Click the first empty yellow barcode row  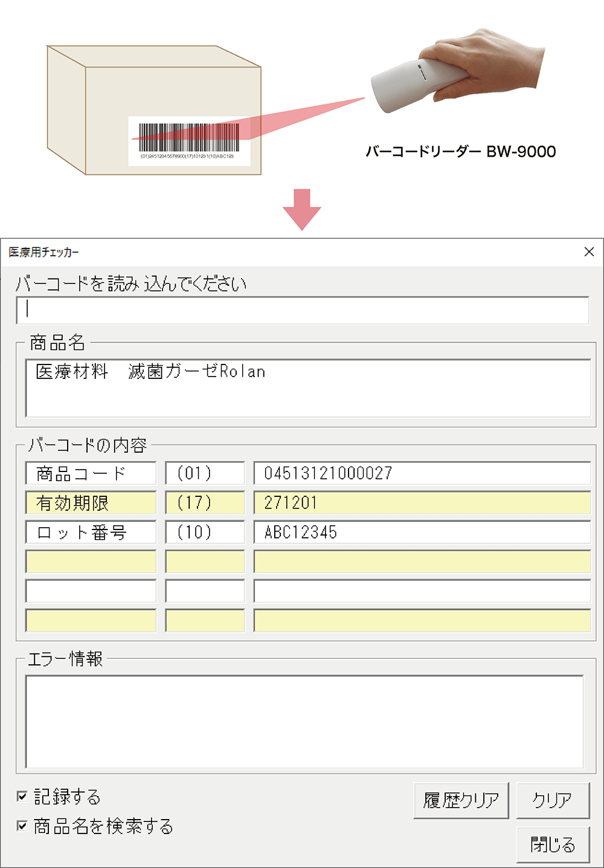422,562
